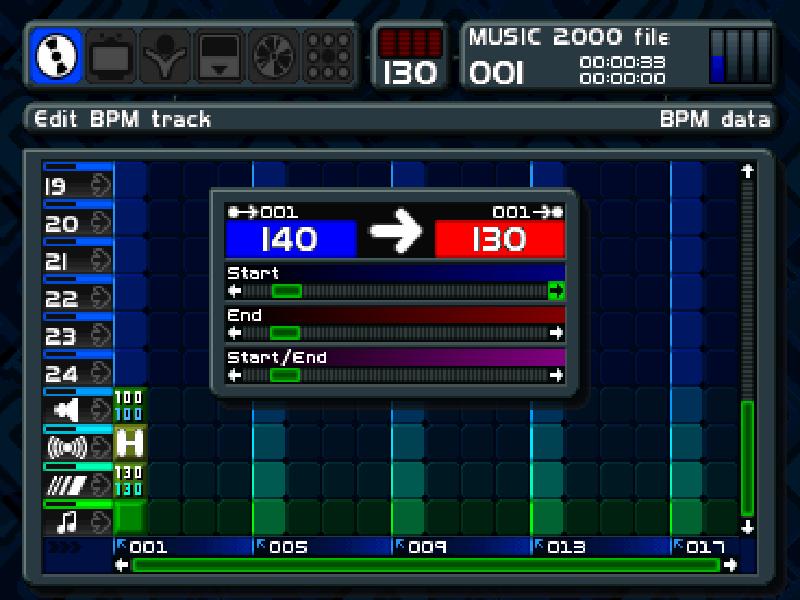800x600 pixels.
Task: Click the Start/End slider green handle
Action: 285,376
